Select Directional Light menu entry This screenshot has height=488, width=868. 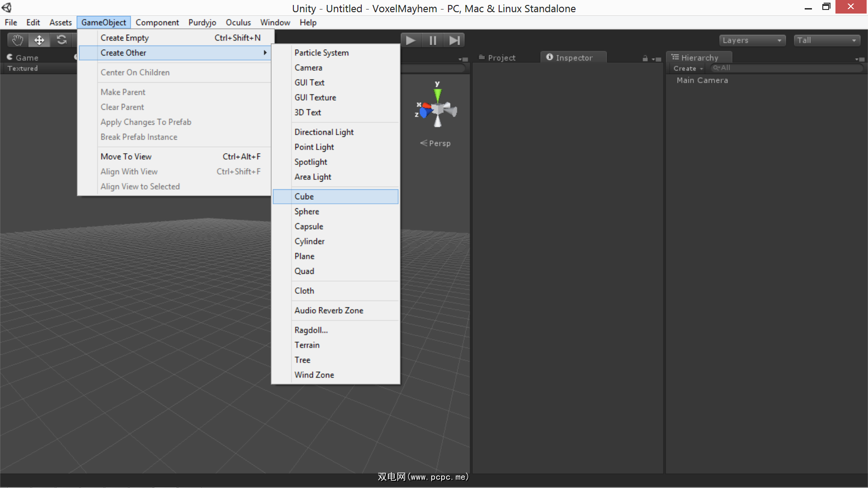coord(324,132)
